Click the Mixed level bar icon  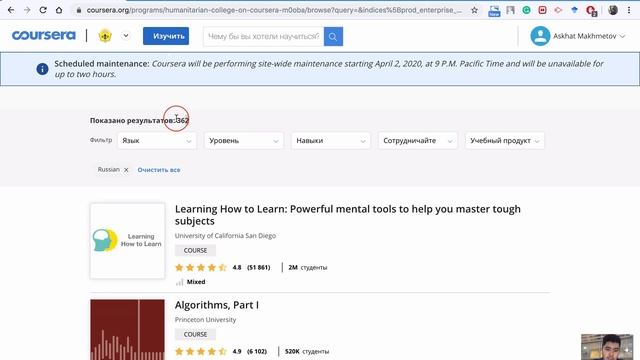click(x=179, y=282)
